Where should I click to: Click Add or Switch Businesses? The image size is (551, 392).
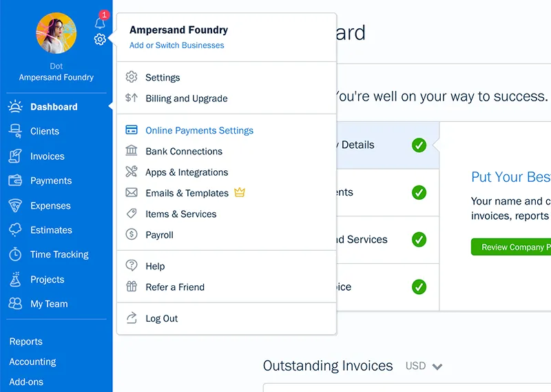pos(176,45)
